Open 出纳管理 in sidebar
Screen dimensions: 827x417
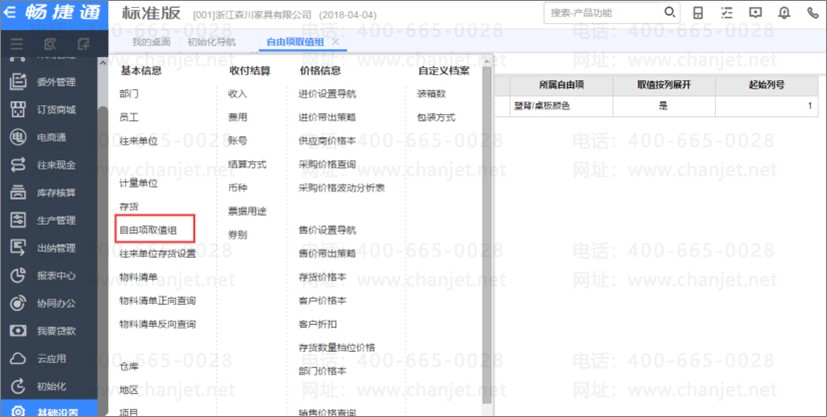49,248
